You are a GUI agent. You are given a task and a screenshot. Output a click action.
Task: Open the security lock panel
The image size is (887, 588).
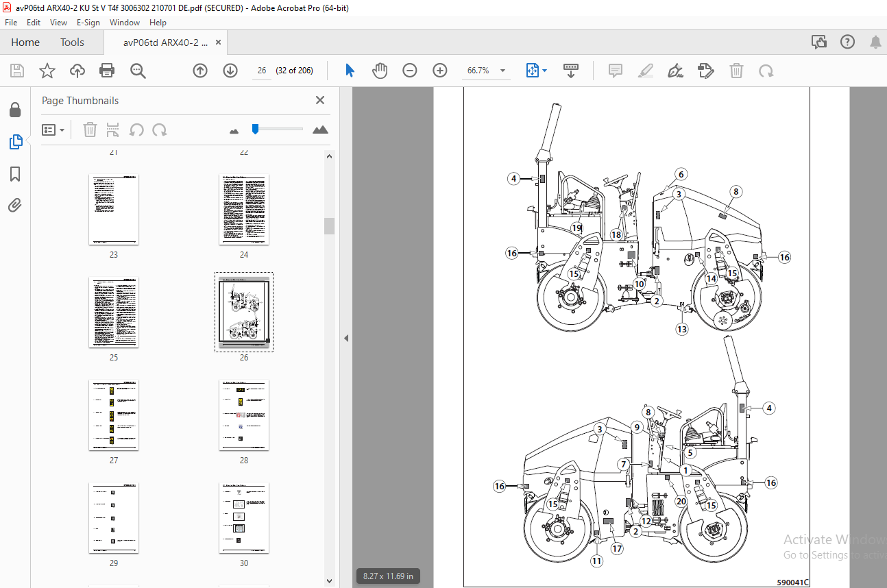click(15, 110)
